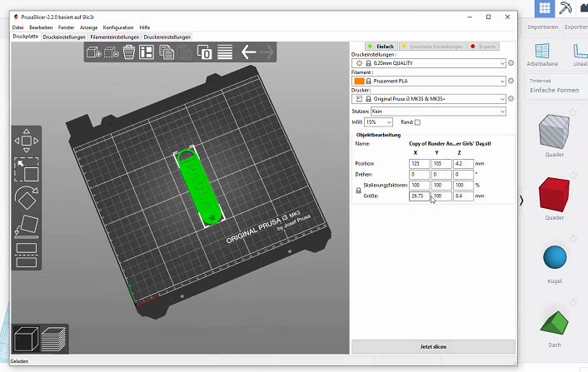Open the Prusament PLA filament dropdown

click(429, 81)
